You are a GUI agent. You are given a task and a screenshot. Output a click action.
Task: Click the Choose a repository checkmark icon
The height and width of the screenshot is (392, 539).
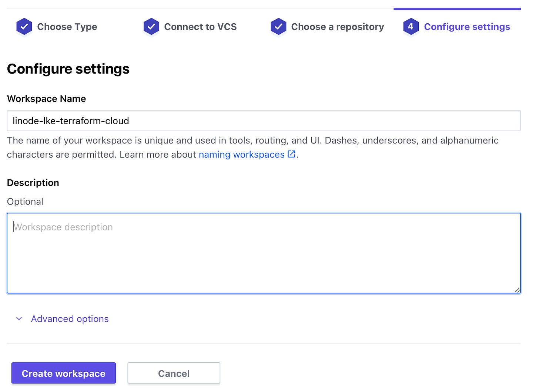tap(278, 27)
